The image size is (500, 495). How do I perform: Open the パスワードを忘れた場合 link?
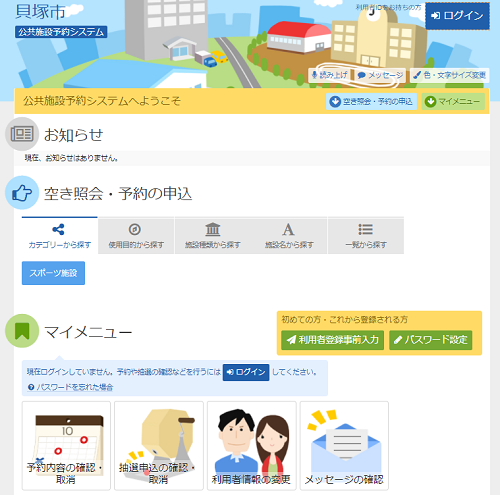point(71,387)
